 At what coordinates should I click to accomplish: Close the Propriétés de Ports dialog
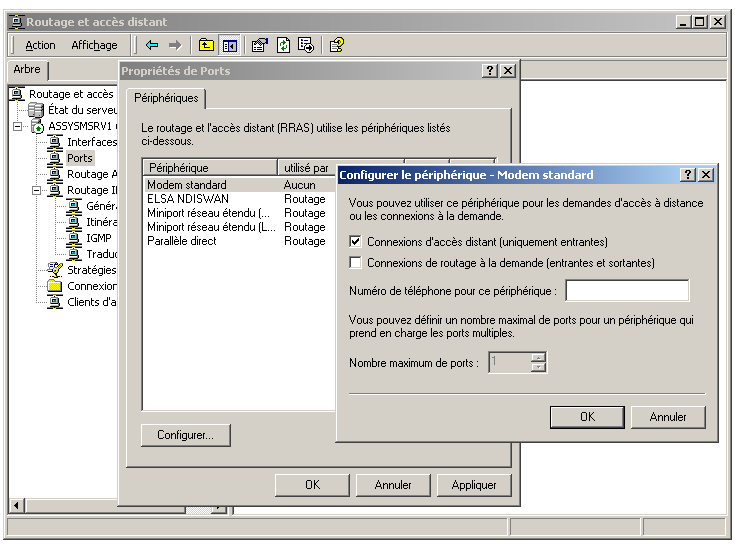pyautogui.click(x=508, y=71)
